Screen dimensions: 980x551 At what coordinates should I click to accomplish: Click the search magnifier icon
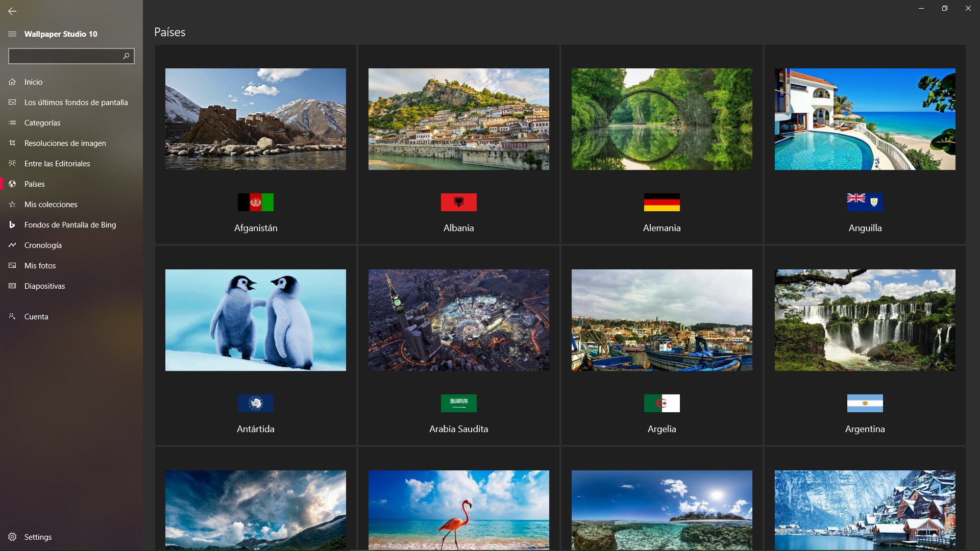126,56
